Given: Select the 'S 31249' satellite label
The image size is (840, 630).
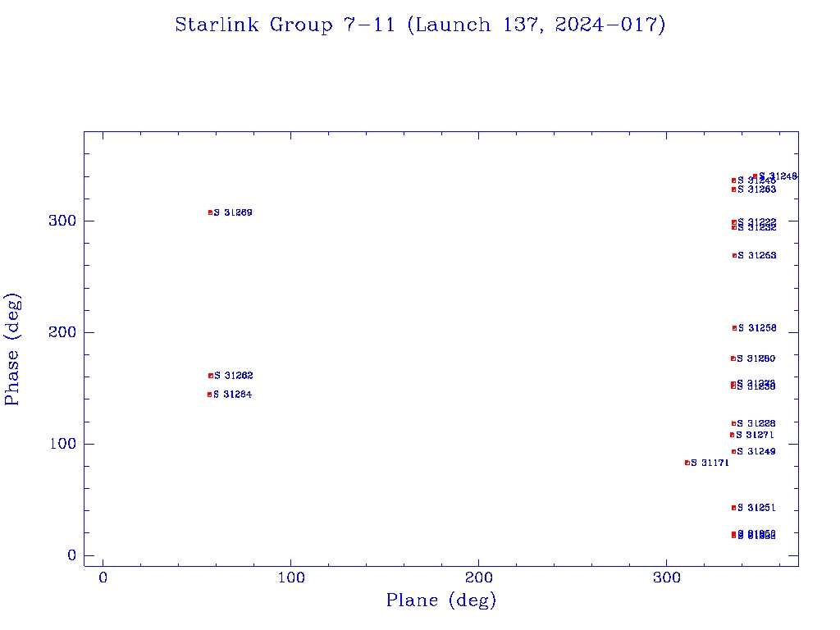Looking at the screenshot, I should click(756, 452).
